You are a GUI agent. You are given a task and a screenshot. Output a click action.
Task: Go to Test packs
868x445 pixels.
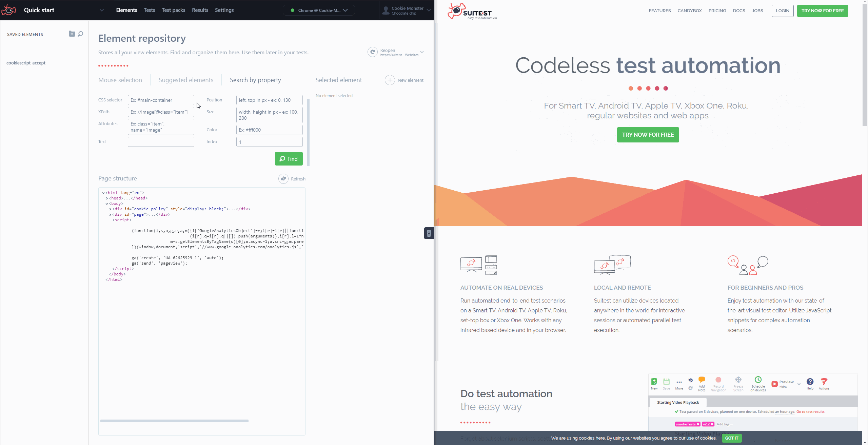click(x=173, y=10)
